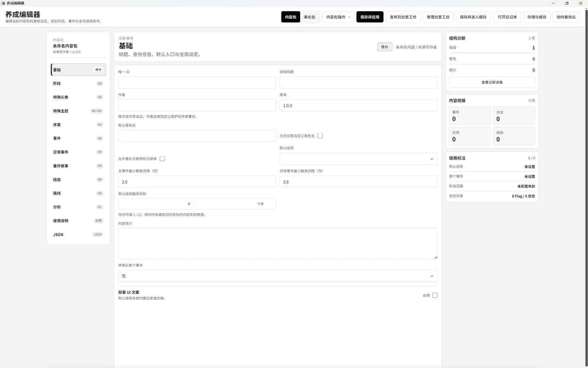Click 阶段范围 未配置年龄 row
The image size is (588, 368).
click(492, 186)
